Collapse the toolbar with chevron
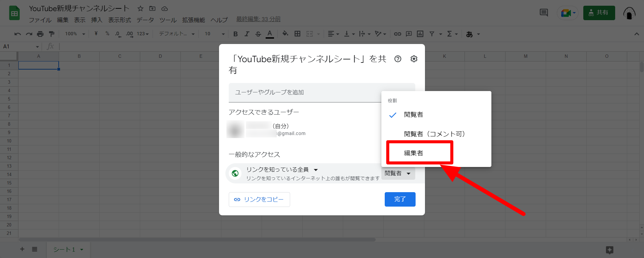This screenshot has height=258, width=644. pyautogui.click(x=637, y=34)
